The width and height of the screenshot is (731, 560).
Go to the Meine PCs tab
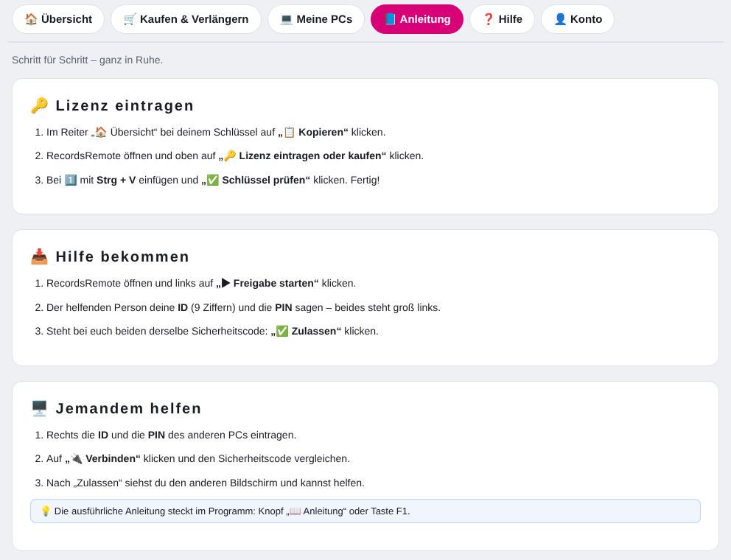click(x=316, y=19)
